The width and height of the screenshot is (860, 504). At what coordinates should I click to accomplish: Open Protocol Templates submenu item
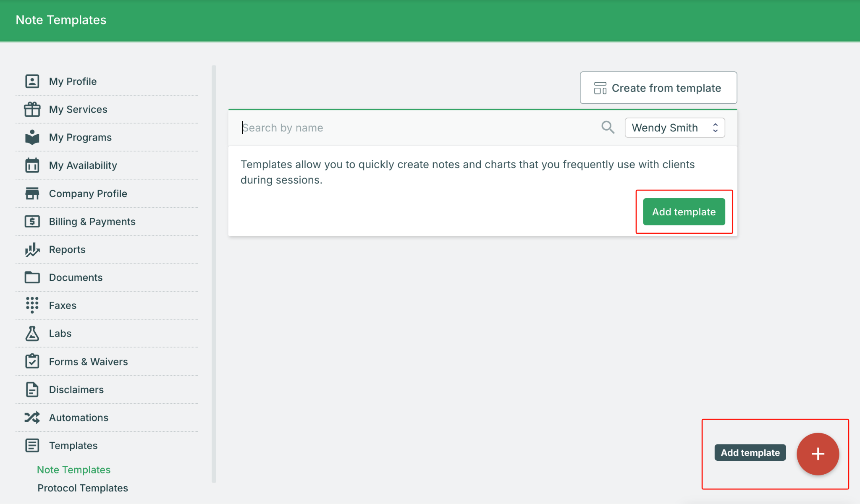pyautogui.click(x=83, y=488)
